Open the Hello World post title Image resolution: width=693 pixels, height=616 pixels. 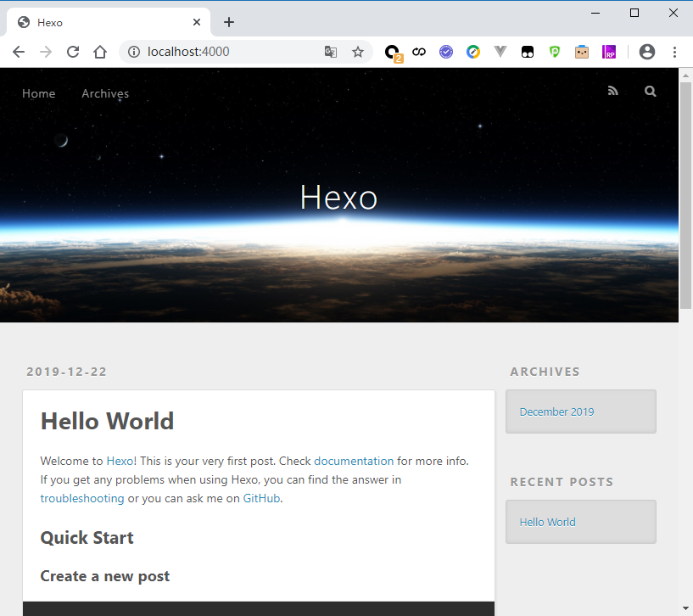[x=107, y=421]
